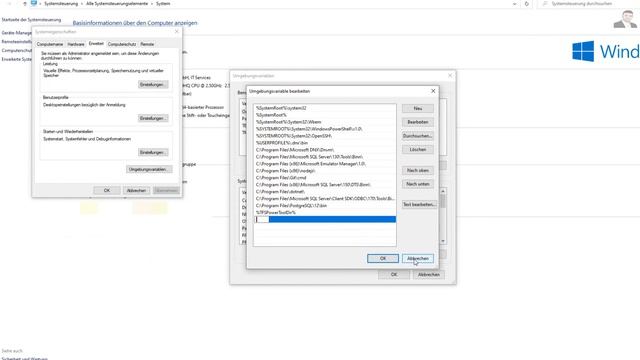Select the plain %SystemRoot% entry
This screenshot has height=360, width=640.
pyautogui.click(x=325, y=115)
